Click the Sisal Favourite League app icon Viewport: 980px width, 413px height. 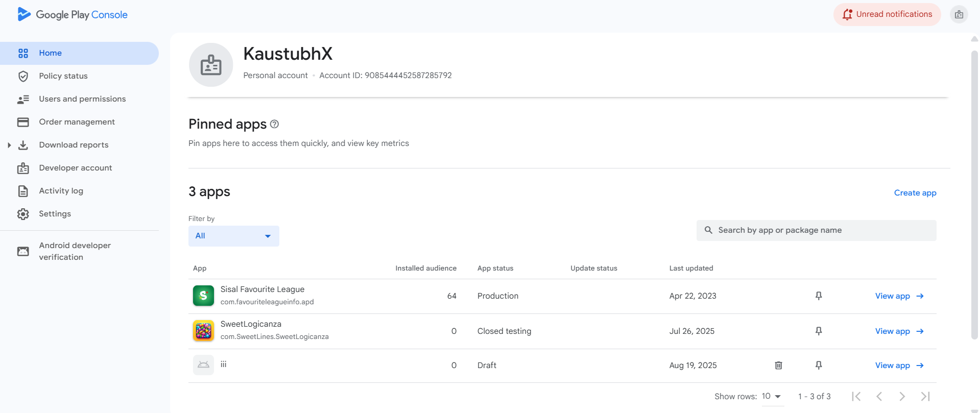click(203, 296)
